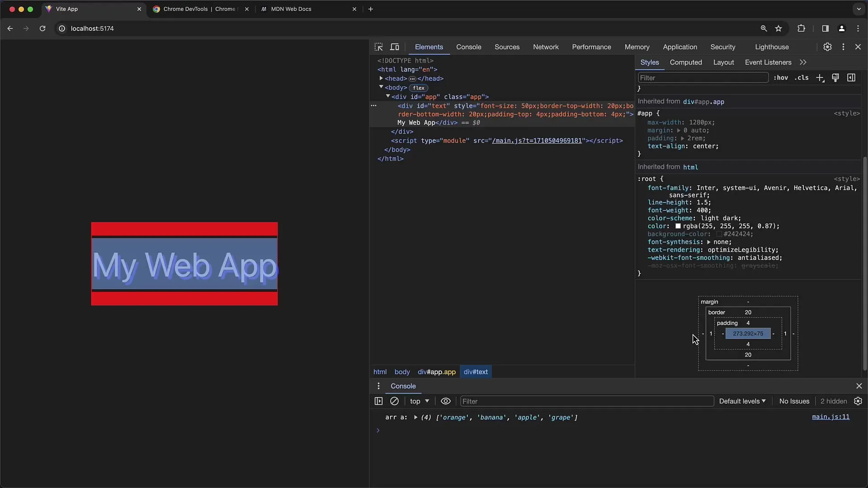Create live expression eye icon

(x=446, y=401)
